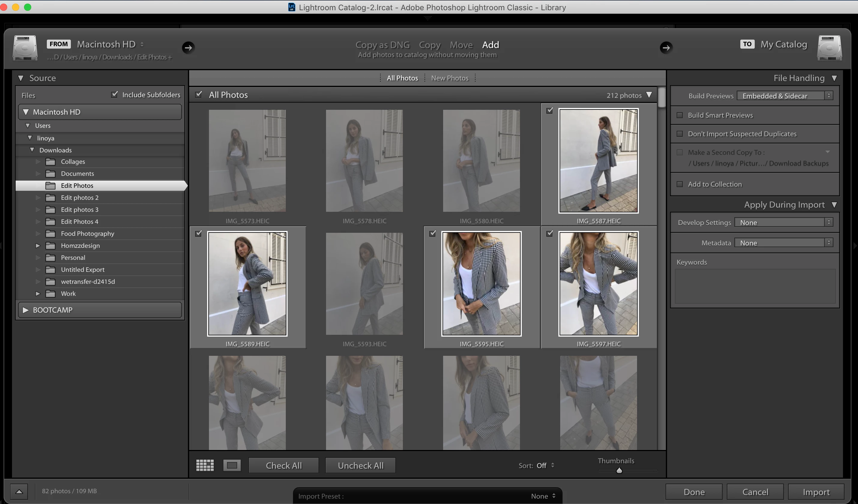Switch to loupe view icon

[x=232, y=465]
